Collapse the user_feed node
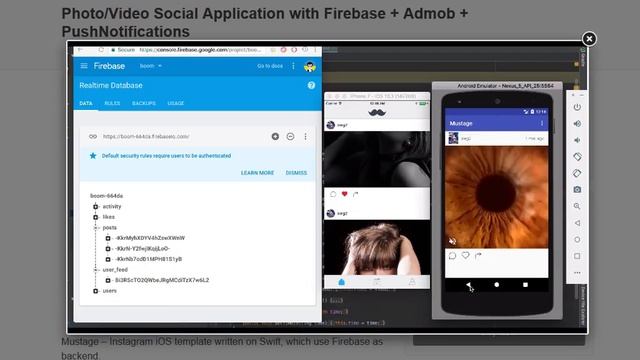The height and width of the screenshot is (360, 640). (x=96, y=270)
